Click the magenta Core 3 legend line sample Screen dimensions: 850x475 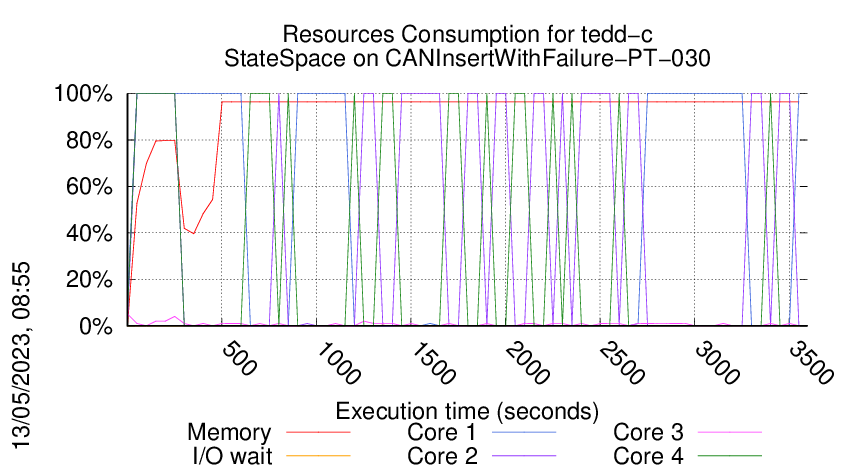tap(730, 433)
